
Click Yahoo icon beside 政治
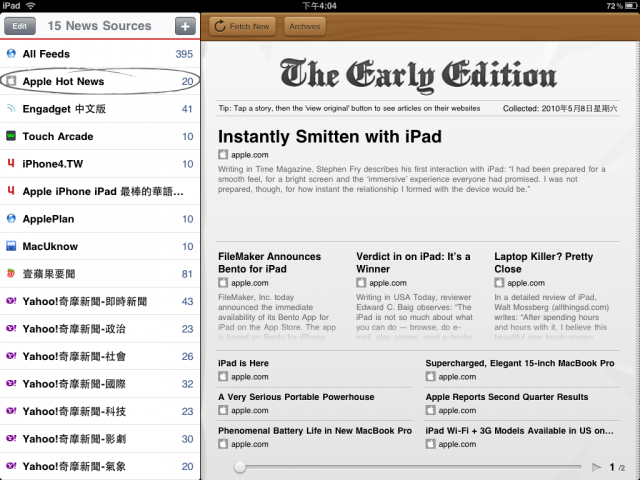(x=11, y=328)
